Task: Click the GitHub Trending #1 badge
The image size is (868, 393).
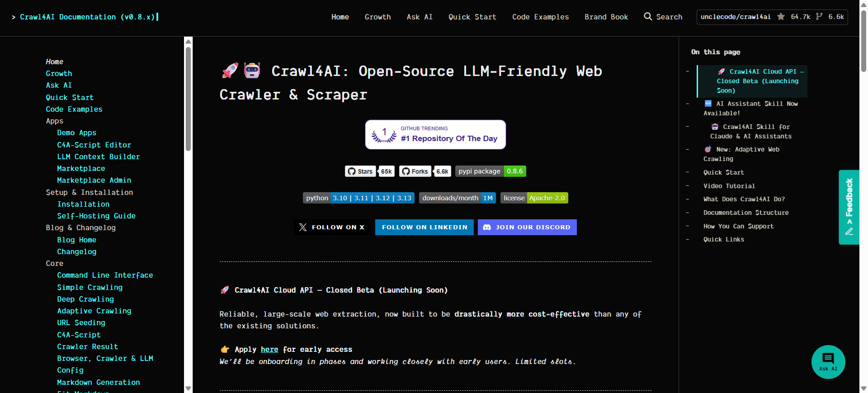Action: click(435, 134)
